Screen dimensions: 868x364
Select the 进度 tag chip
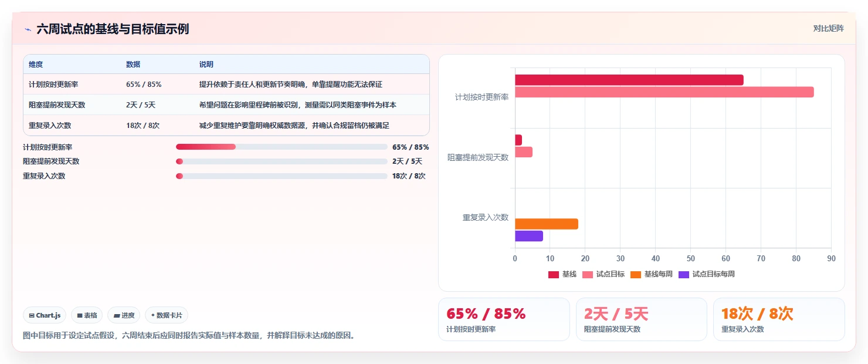point(124,315)
